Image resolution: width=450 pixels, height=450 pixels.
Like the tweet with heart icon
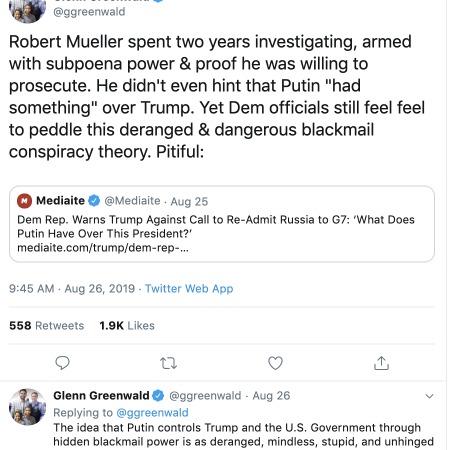pos(275,363)
